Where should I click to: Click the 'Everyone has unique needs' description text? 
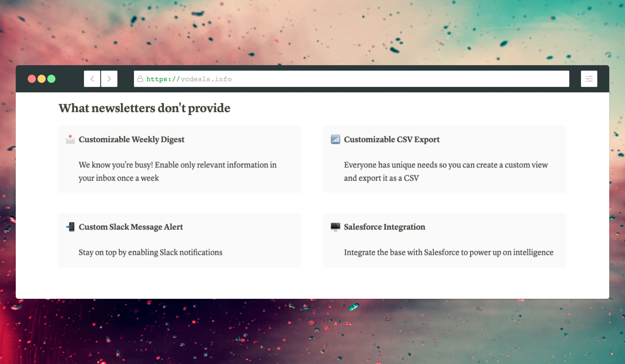446,171
